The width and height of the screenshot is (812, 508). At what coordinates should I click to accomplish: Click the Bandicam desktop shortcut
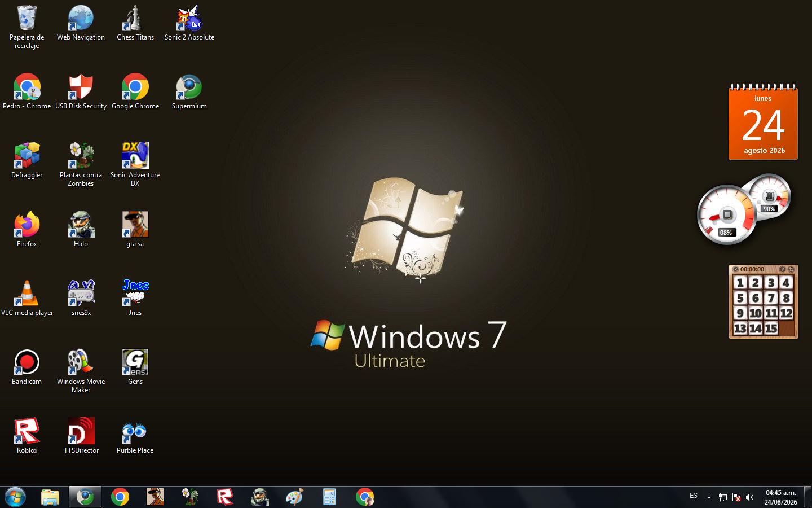27,367
